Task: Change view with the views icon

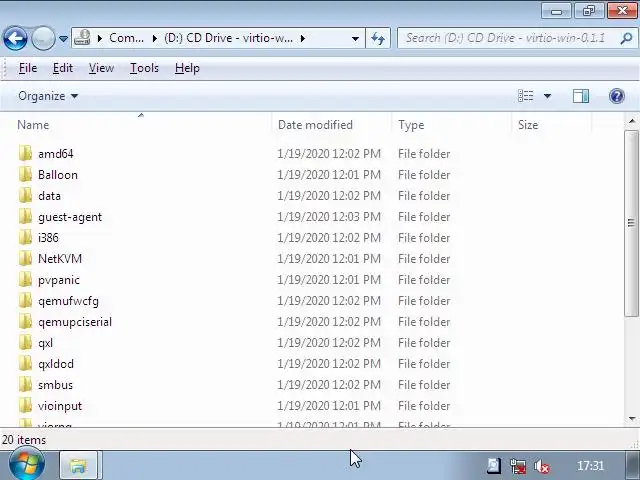Action: pos(526,96)
